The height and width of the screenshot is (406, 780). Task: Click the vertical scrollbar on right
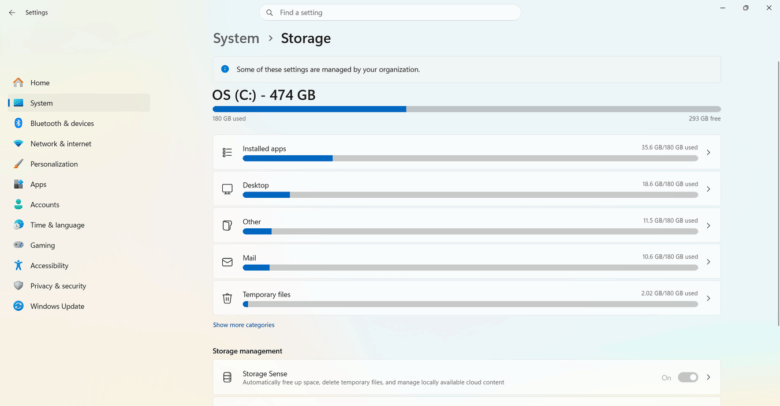tap(778, 194)
